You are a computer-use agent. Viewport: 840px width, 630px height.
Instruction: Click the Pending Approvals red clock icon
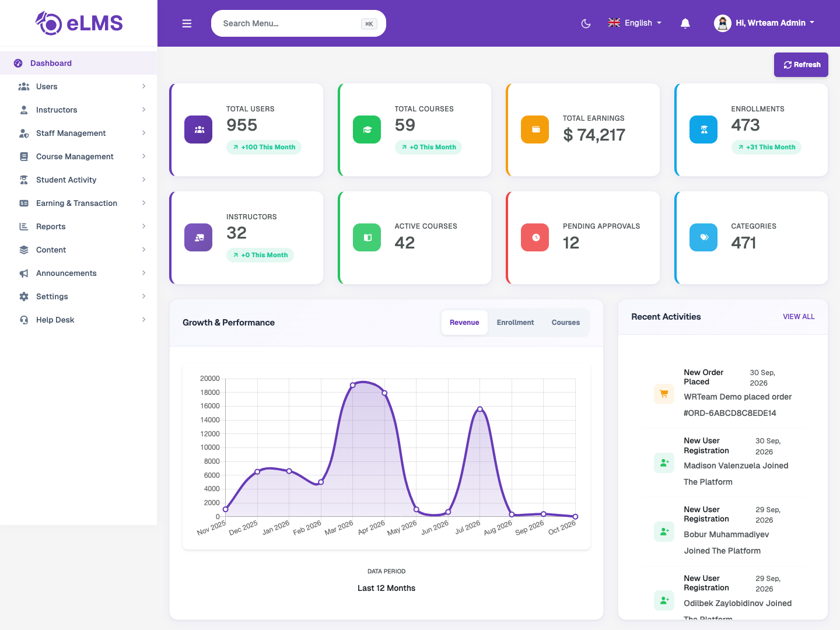tap(535, 237)
